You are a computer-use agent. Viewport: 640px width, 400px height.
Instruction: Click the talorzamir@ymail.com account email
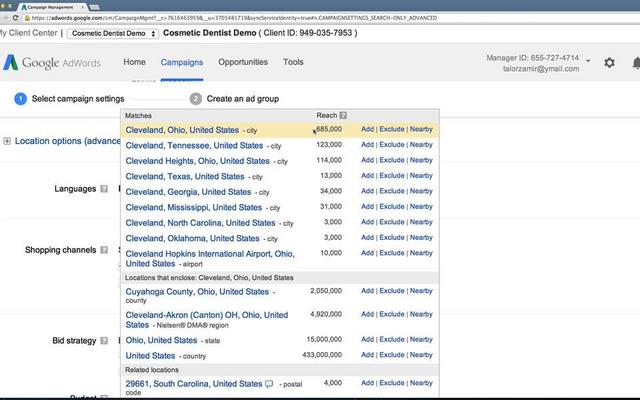[541, 69]
